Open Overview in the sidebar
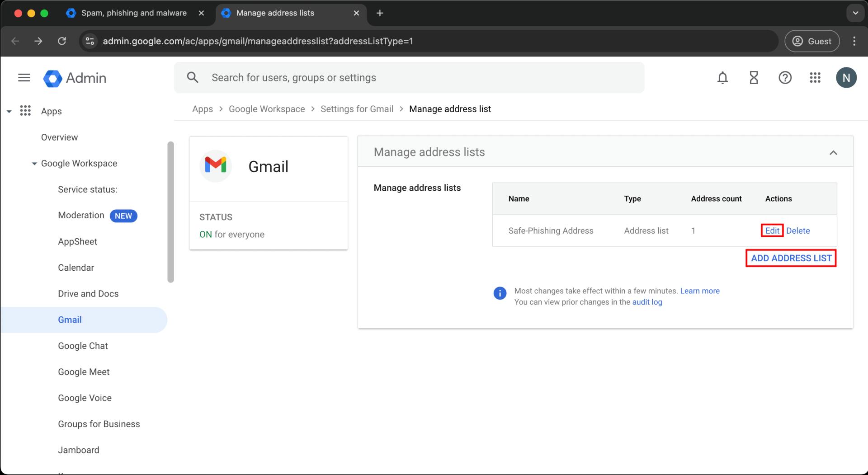This screenshot has height=475, width=868. (x=59, y=137)
